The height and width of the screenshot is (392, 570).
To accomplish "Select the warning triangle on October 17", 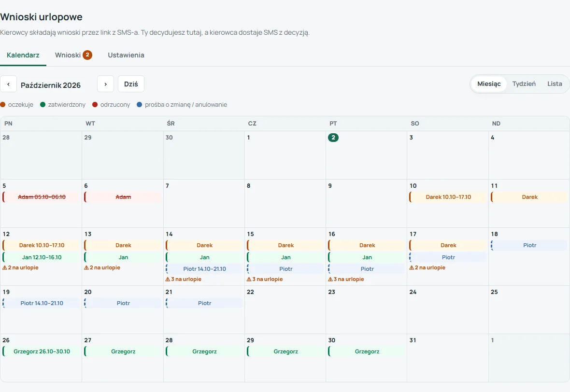I will [x=412, y=267].
